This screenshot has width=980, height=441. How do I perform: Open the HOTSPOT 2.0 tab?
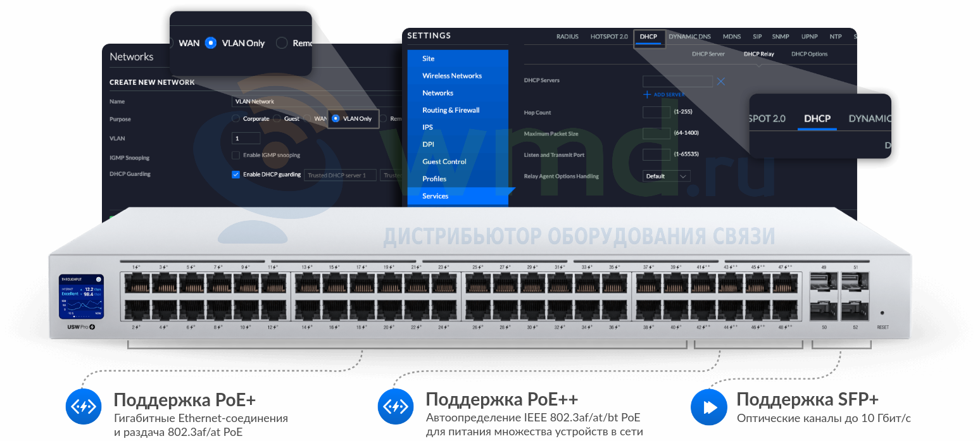click(609, 37)
